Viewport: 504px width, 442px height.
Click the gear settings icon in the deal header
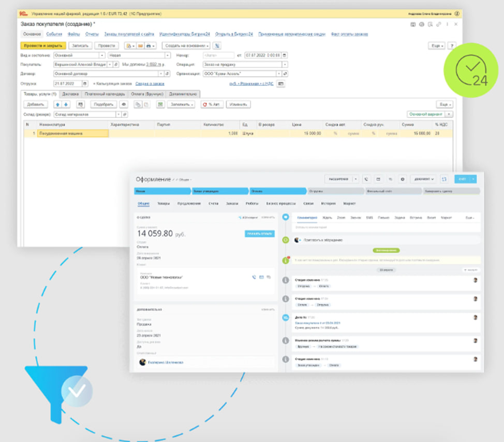402,179
